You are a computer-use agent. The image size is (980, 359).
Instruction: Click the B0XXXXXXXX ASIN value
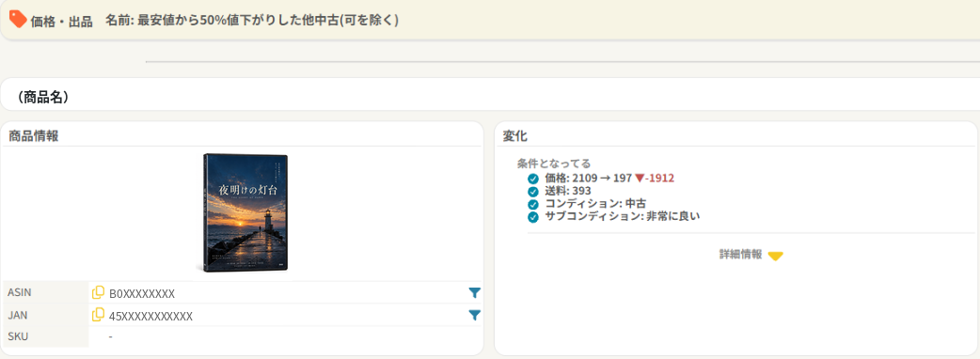(x=142, y=293)
